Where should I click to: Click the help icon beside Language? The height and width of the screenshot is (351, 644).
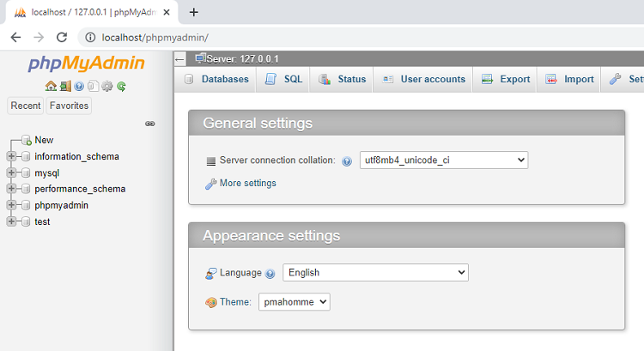[270, 274]
